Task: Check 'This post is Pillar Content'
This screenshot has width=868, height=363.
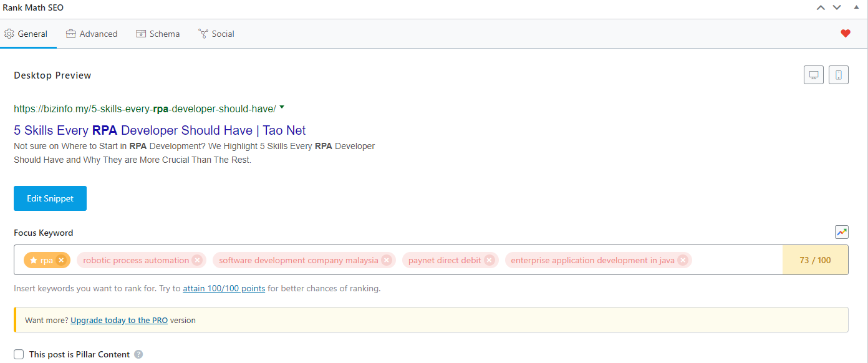Action: point(19,354)
